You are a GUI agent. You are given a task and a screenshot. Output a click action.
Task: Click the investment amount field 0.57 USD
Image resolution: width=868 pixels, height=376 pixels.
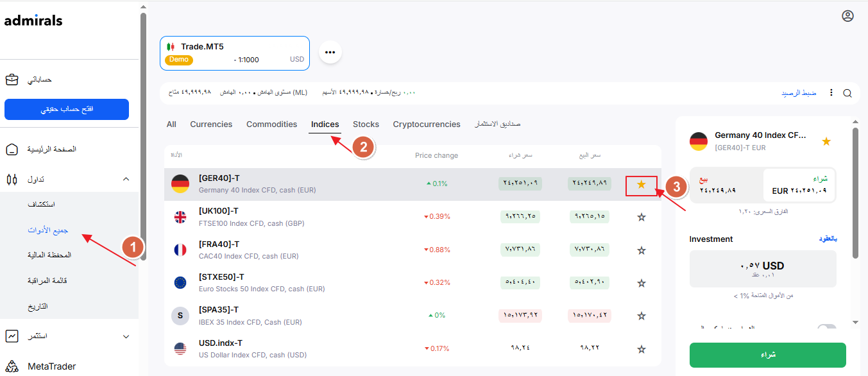762,268
